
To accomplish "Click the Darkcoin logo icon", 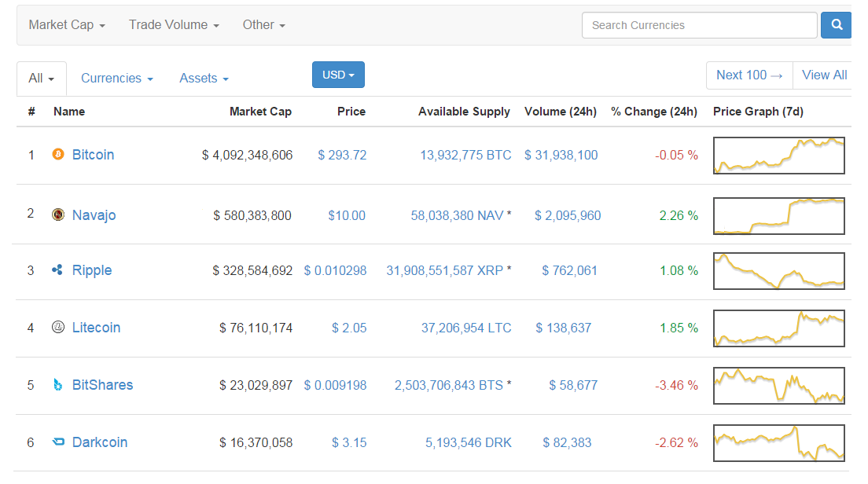I will [x=58, y=442].
